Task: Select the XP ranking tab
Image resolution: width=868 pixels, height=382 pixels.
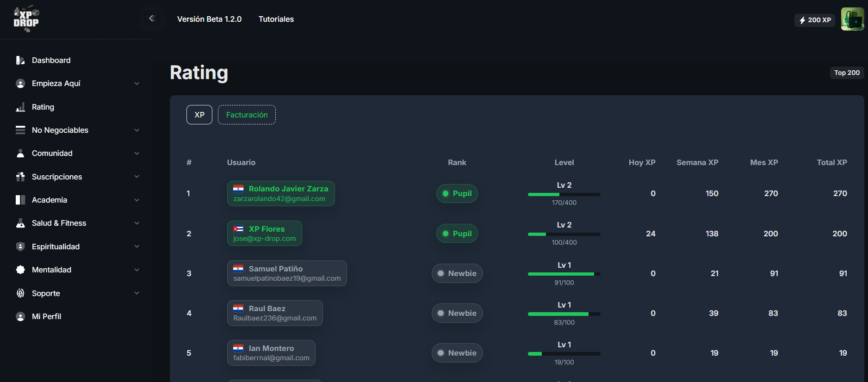Action: [x=199, y=115]
